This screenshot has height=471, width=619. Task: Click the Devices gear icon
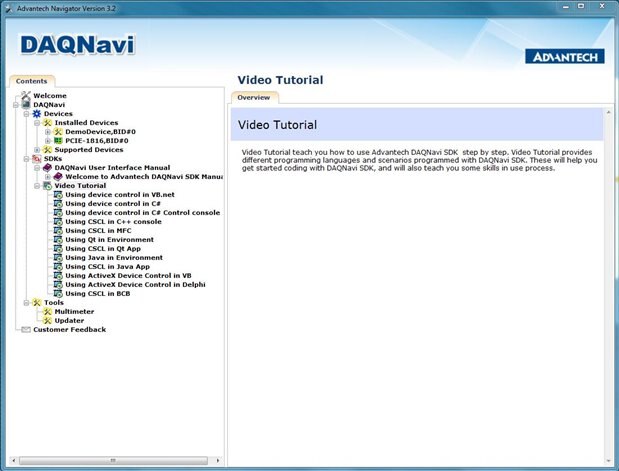37,114
